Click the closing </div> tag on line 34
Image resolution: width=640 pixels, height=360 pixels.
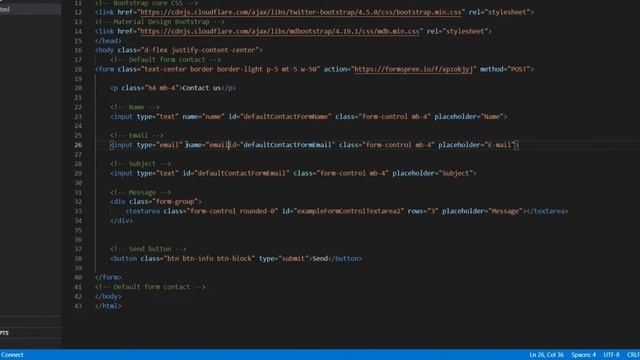tap(121, 220)
